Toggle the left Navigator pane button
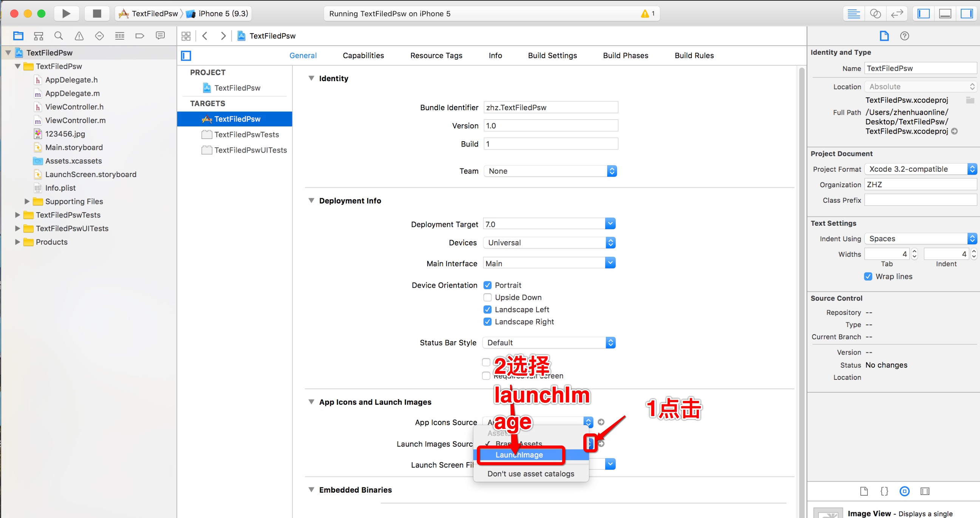The image size is (980, 518). 923,14
